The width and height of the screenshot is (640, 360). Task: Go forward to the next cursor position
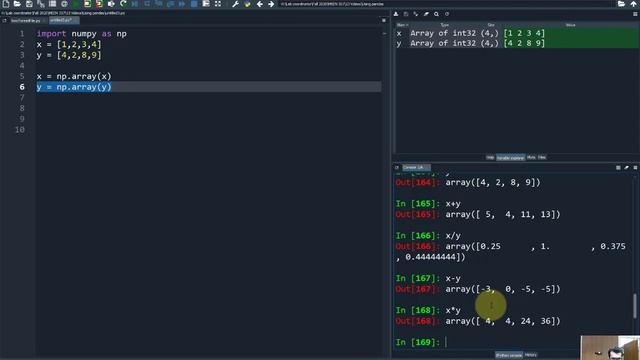(271, 4)
